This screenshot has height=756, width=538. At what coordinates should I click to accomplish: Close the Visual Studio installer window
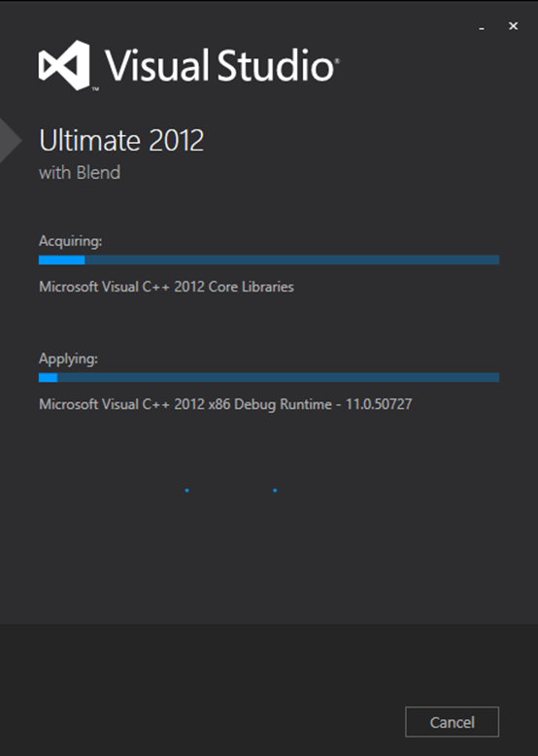click(x=513, y=26)
